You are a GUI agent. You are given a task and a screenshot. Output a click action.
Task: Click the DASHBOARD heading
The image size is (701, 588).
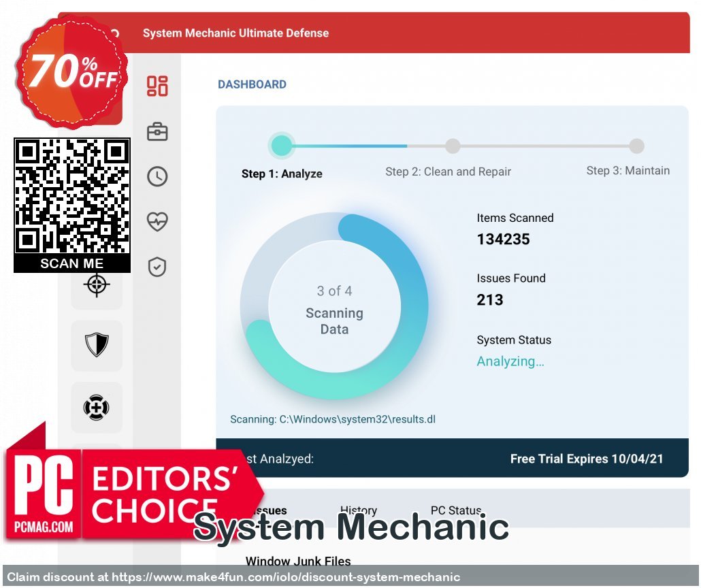pyautogui.click(x=252, y=84)
